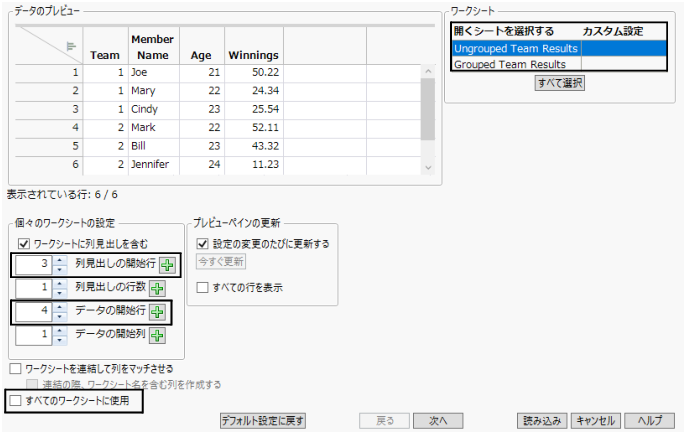Viewport: 686px width, 434px height.
Task: Click the green plus beside 列見出しの開始行
Action: point(167,265)
